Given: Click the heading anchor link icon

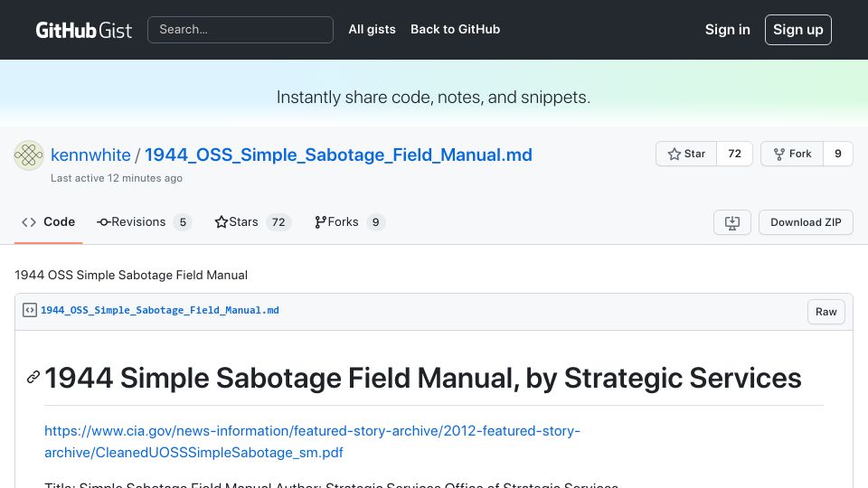Looking at the screenshot, I should [x=33, y=378].
